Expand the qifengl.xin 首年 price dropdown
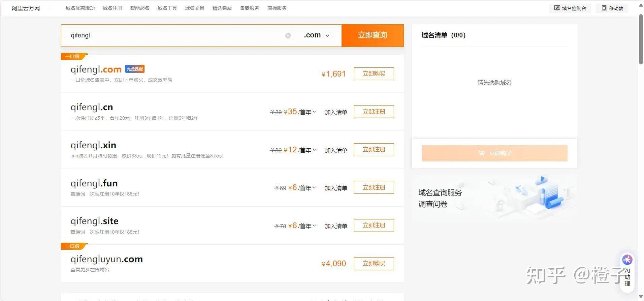The width and height of the screenshot is (644, 301). (x=314, y=150)
